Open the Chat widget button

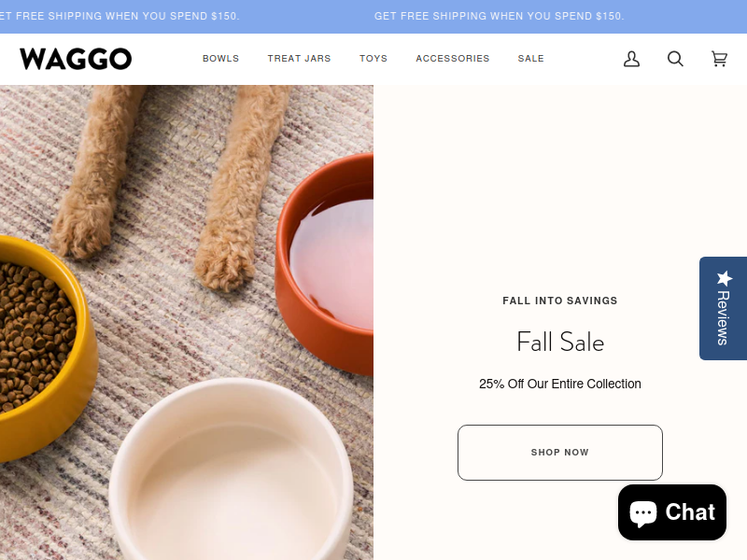[x=672, y=512]
